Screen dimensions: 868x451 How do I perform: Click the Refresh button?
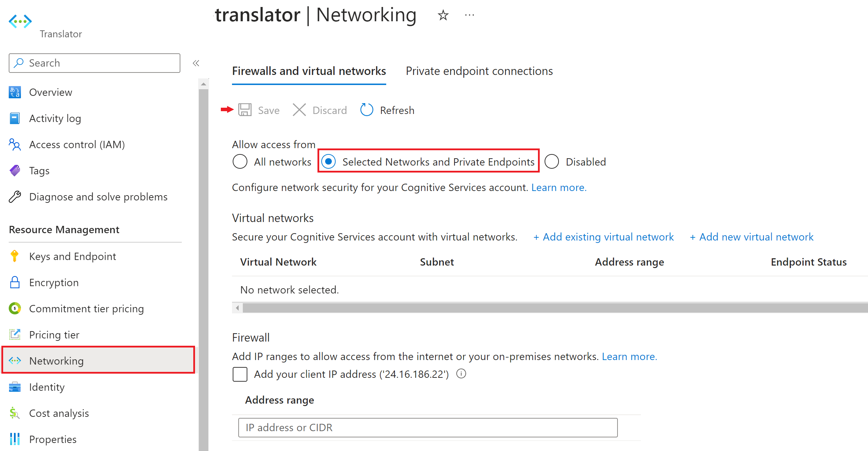[x=387, y=110]
